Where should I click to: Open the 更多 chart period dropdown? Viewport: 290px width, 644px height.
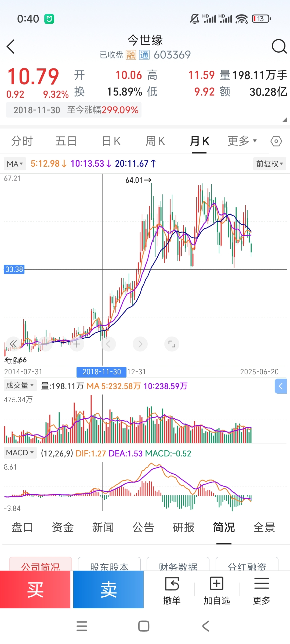click(x=242, y=141)
